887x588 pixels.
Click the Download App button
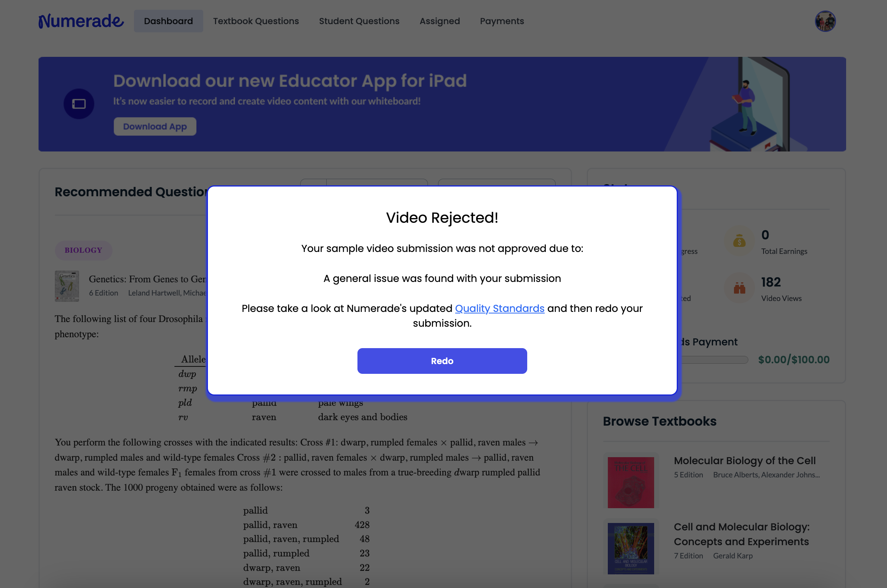(x=155, y=127)
